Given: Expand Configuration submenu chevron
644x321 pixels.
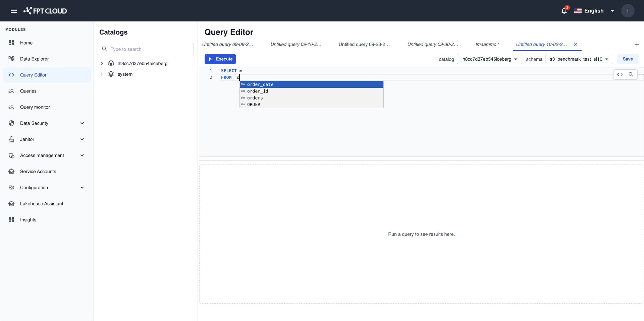Looking at the screenshot, I should pos(82,188).
